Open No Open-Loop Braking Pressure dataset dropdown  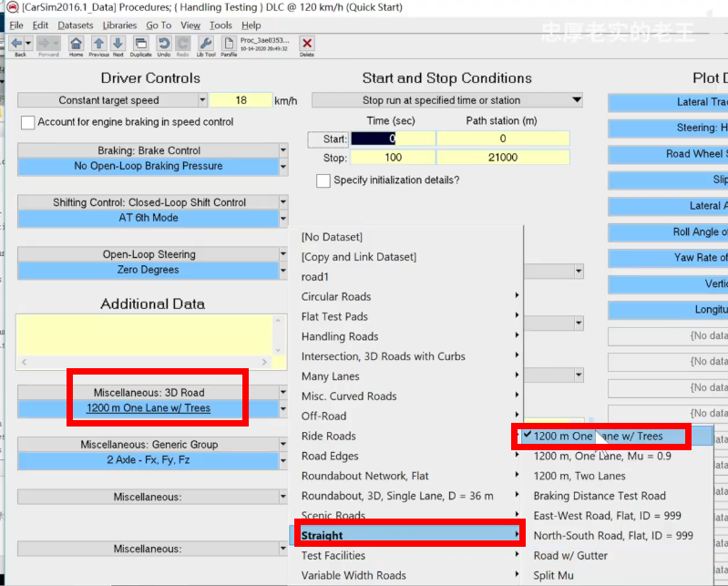[283, 166]
